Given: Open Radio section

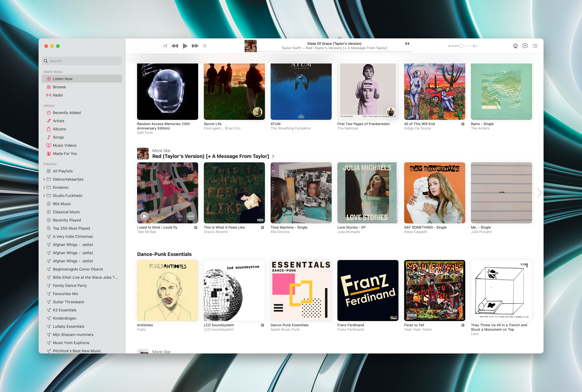Looking at the screenshot, I should pyautogui.click(x=82, y=95).
